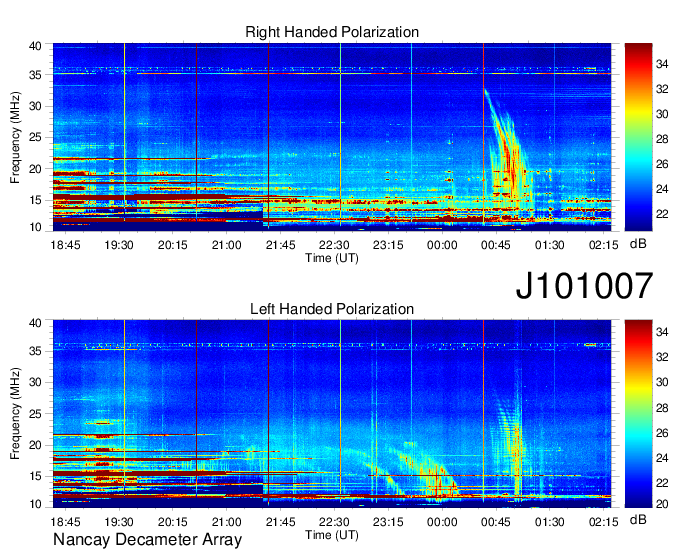Click the "30" value on Right Handed colorbar

(x=662, y=114)
